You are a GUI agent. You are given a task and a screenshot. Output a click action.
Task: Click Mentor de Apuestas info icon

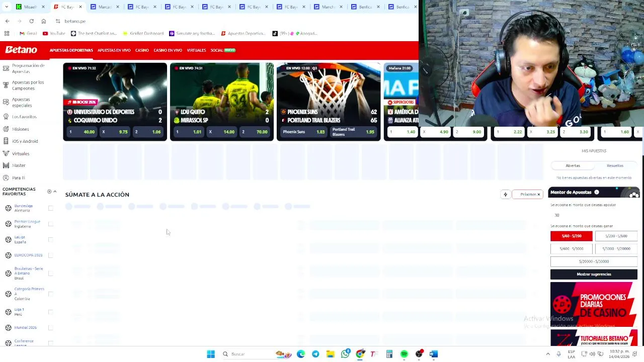(596, 192)
